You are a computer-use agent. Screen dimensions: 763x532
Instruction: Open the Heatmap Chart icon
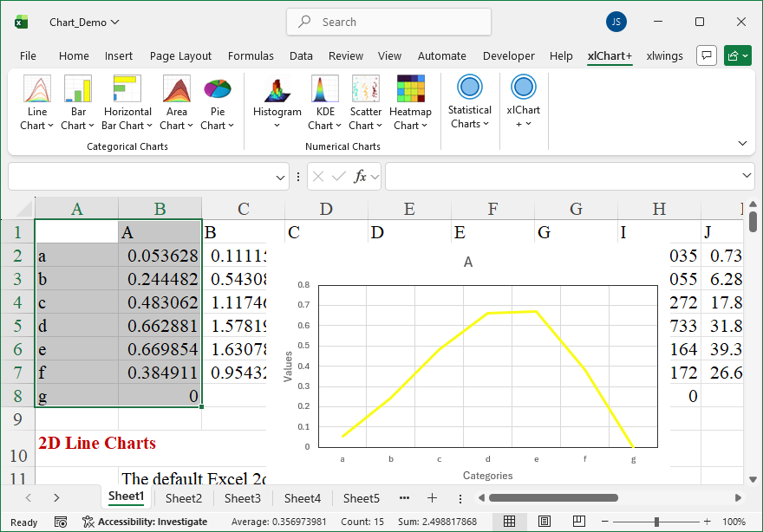(x=410, y=90)
